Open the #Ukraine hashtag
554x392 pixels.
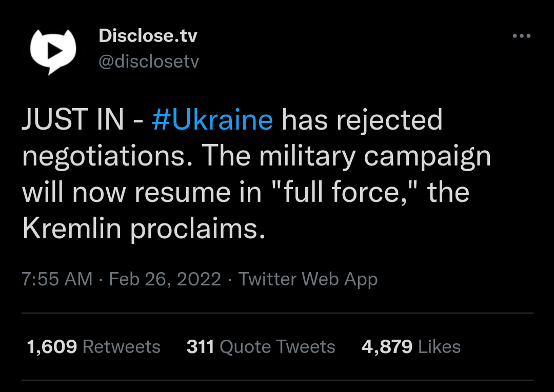[212, 120]
